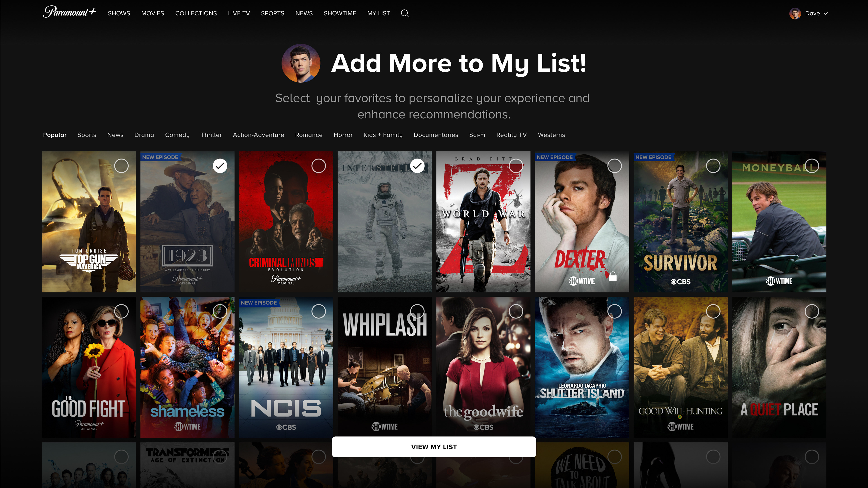This screenshot has height=488, width=868.
Task: Select the Kids + Family tab
Action: [383, 135]
